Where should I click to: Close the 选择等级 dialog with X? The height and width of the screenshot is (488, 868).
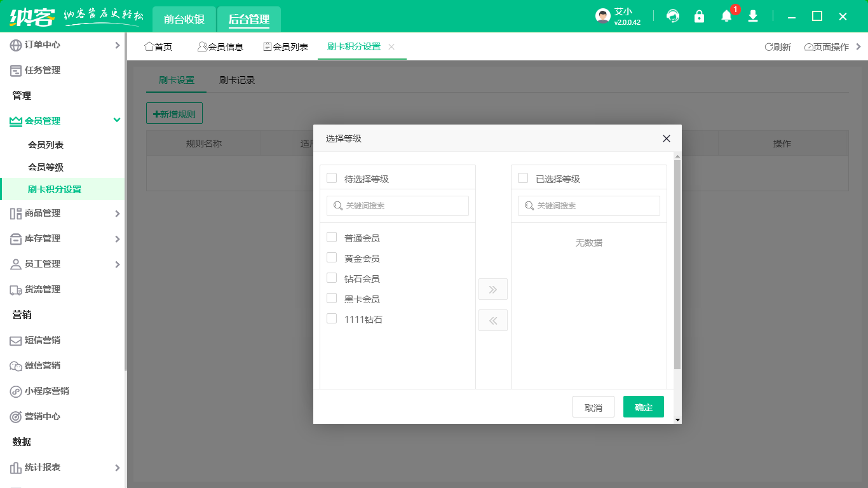pos(667,139)
